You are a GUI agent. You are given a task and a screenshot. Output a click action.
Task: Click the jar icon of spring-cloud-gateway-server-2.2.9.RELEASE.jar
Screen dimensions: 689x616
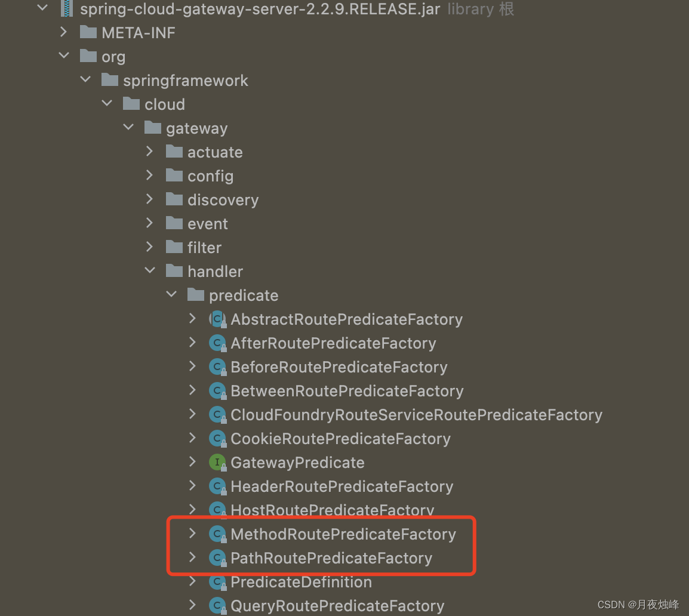pos(66,9)
